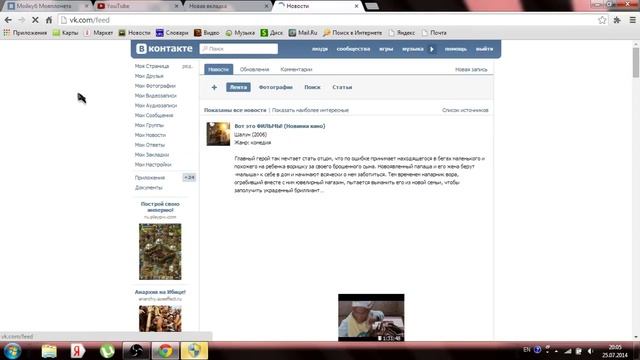Open Документы in sidebar

[149, 187]
